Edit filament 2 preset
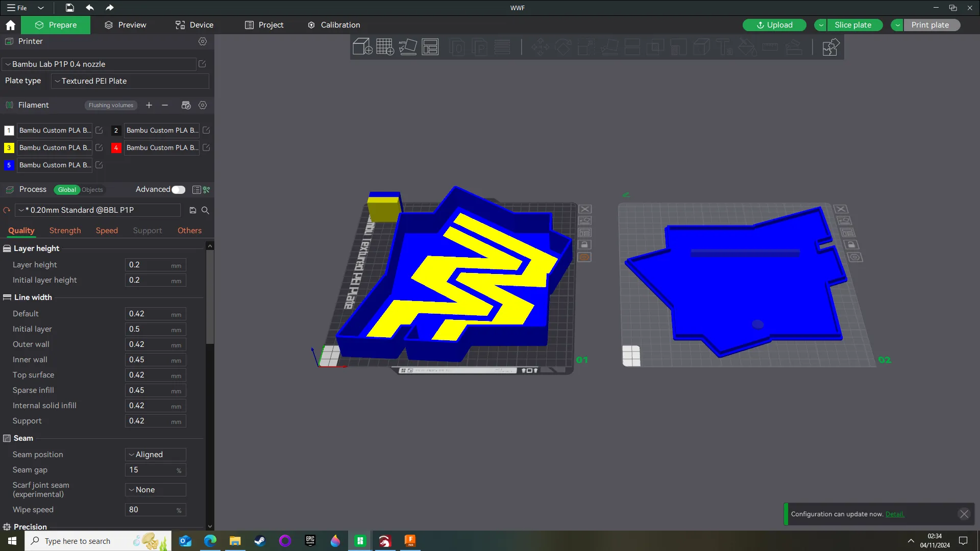 coord(206,130)
